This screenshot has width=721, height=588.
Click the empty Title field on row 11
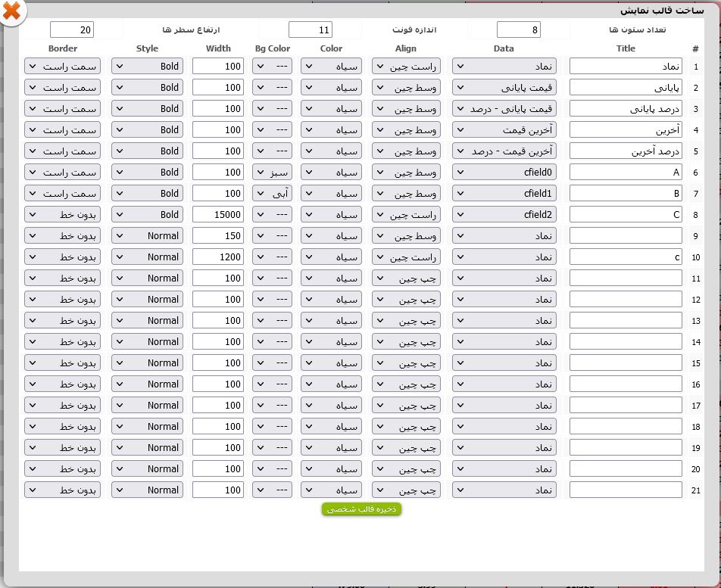(x=625, y=278)
